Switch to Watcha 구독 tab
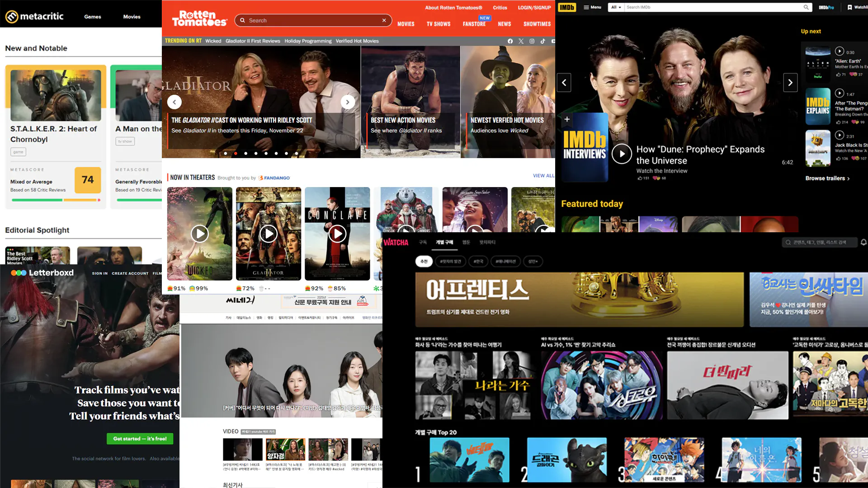Screen dimensions: 868x488 [x=423, y=242]
